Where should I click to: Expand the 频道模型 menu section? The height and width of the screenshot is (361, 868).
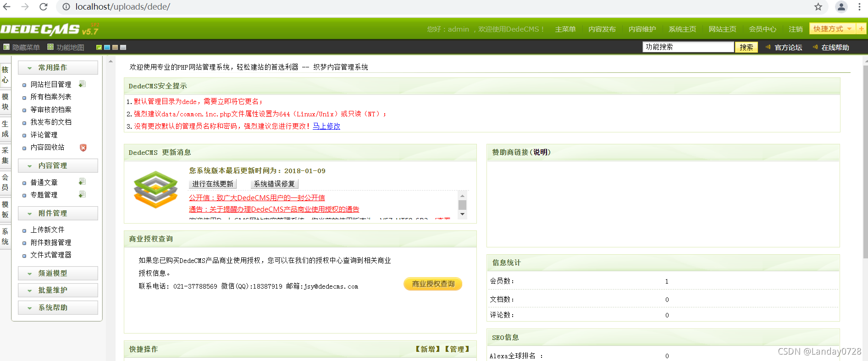pyautogui.click(x=58, y=273)
